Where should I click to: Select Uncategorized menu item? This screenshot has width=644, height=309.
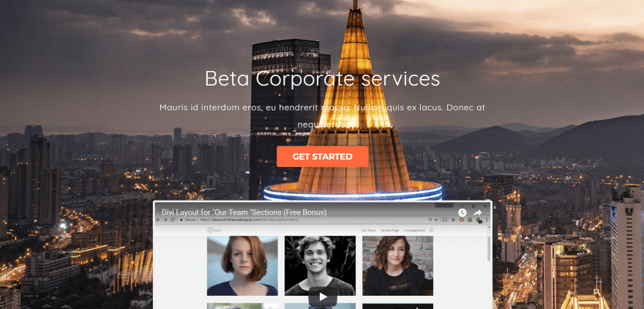point(414,231)
